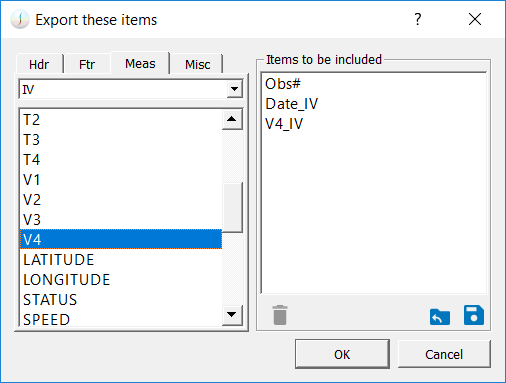Close the Export these items dialog
This screenshot has height=383, width=506.
coord(475,19)
